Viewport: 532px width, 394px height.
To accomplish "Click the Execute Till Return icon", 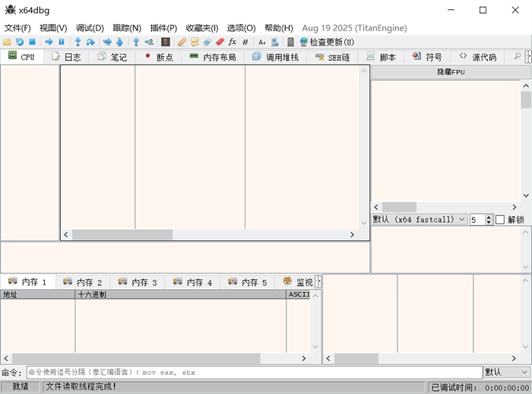I will click(x=136, y=42).
